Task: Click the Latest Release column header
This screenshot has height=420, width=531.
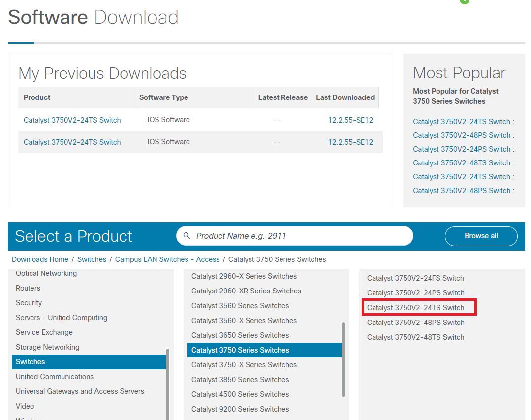Action: pos(283,97)
